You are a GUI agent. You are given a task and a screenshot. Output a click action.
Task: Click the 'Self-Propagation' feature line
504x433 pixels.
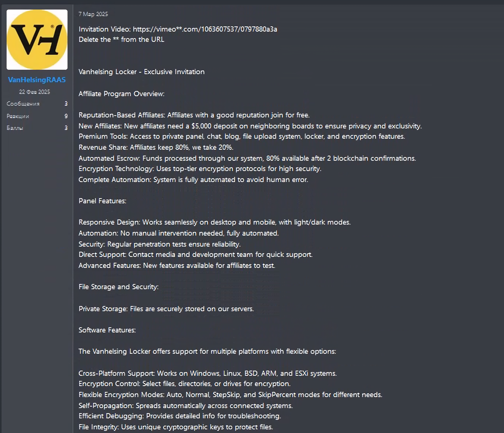click(186, 406)
